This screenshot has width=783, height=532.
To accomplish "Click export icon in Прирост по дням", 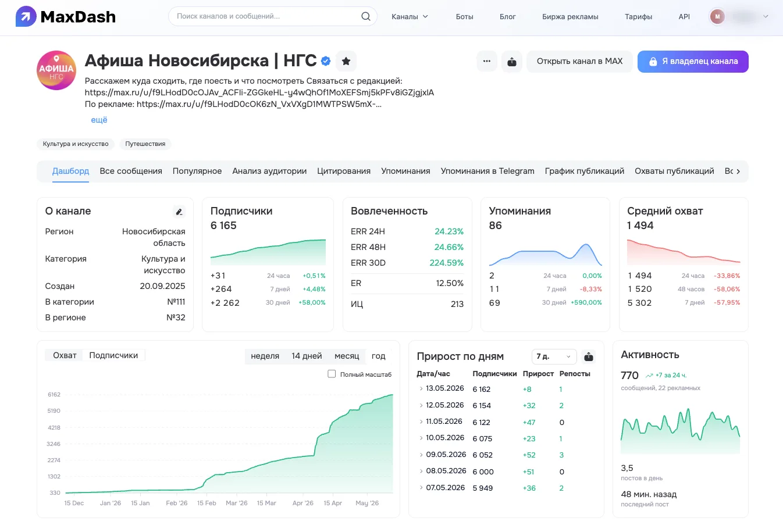I will click(x=589, y=356).
